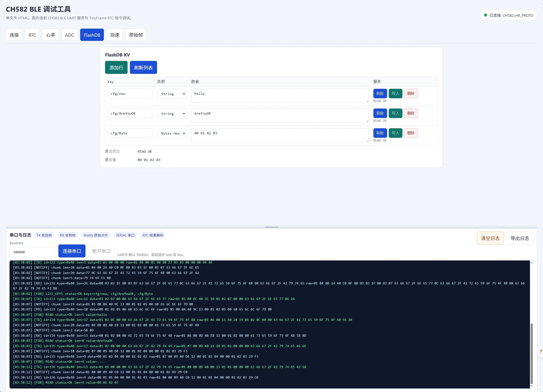The width and height of the screenshot is (543, 392).
Task: Click the connection status 已连接 badge
Action: click(x=509, y=15)
